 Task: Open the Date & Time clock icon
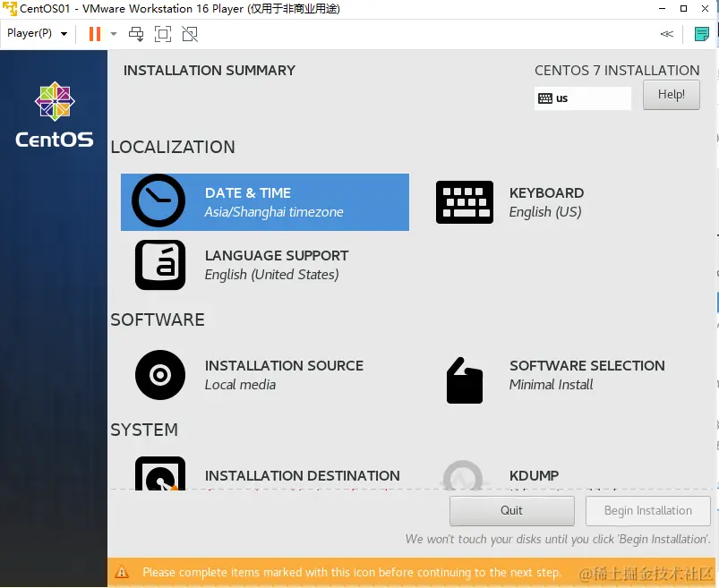[158, 200]
